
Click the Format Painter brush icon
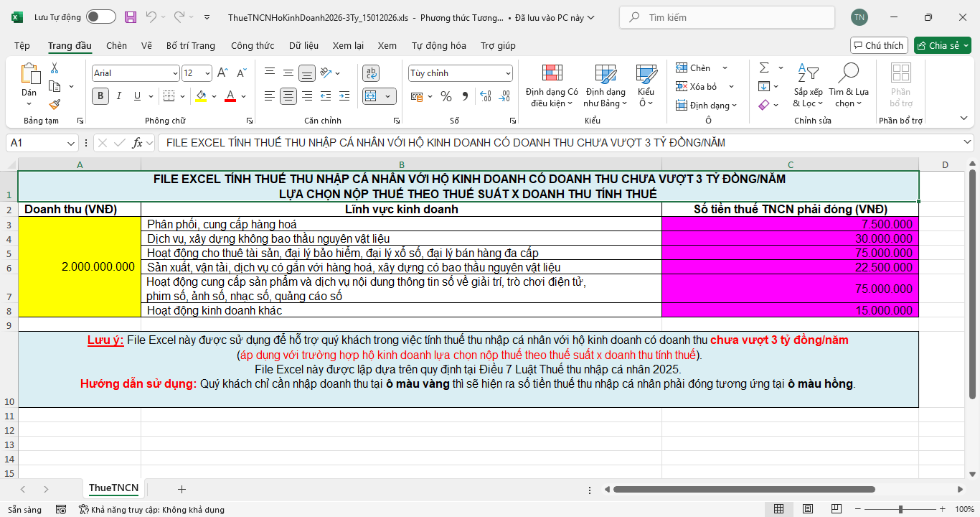click(55, 104)
